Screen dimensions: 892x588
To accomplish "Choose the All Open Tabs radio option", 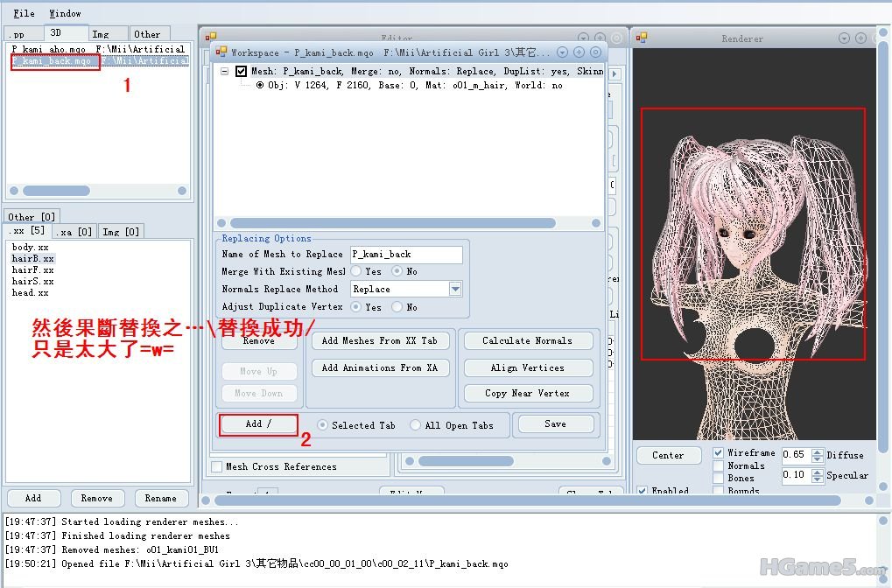I will pyautogui.click(x=415, y=424).
